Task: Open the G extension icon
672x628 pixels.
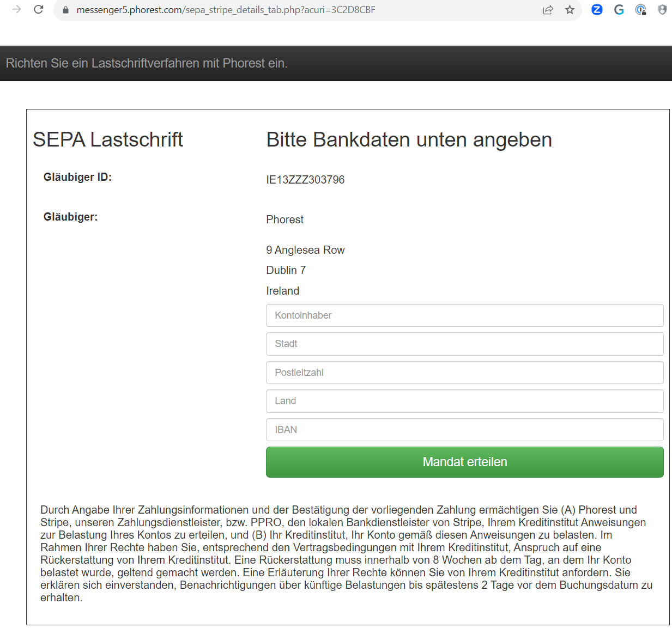Action: [x=619, y=9]
